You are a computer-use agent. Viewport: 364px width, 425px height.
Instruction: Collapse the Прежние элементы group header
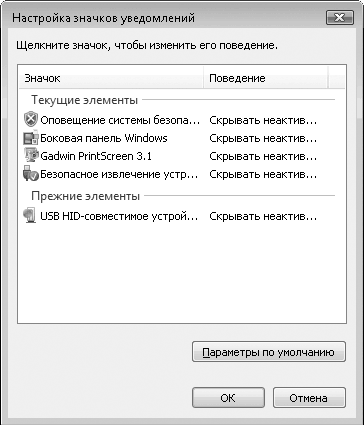click(x=85, y=196)
